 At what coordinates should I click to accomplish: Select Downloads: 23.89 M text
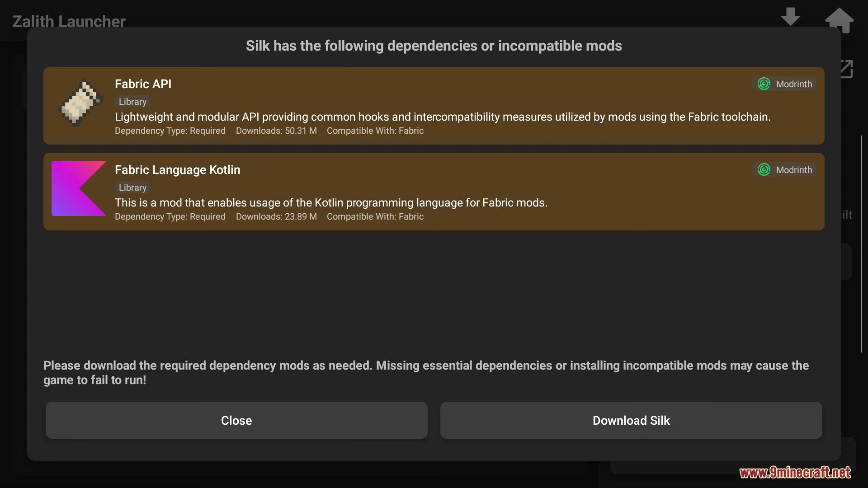click(276, 216)
